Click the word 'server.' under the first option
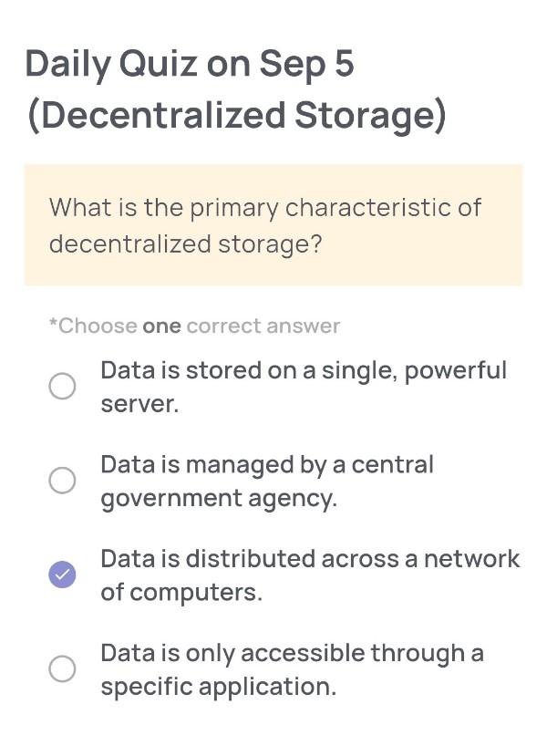 click(x=139, y=405)
